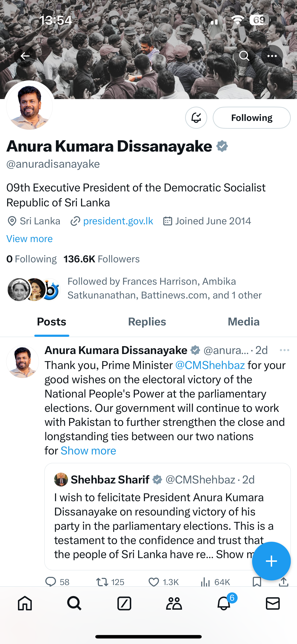Open the Notifications bell in bottom bar
297x644 pixels.
point(224,603)
